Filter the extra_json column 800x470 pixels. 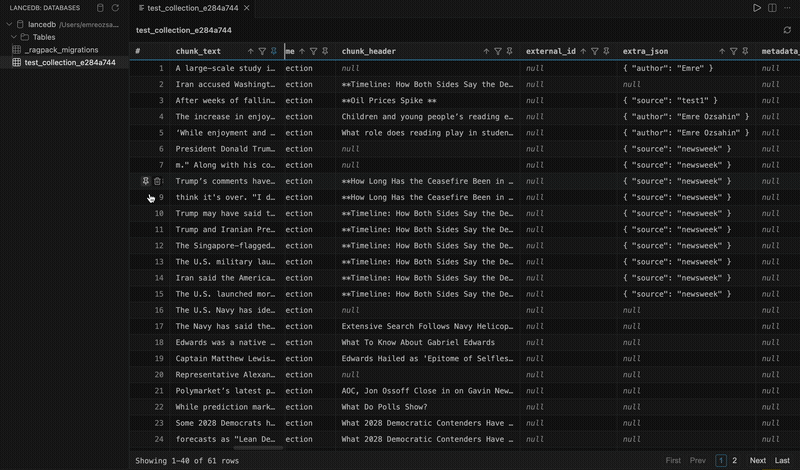point(734,51)
